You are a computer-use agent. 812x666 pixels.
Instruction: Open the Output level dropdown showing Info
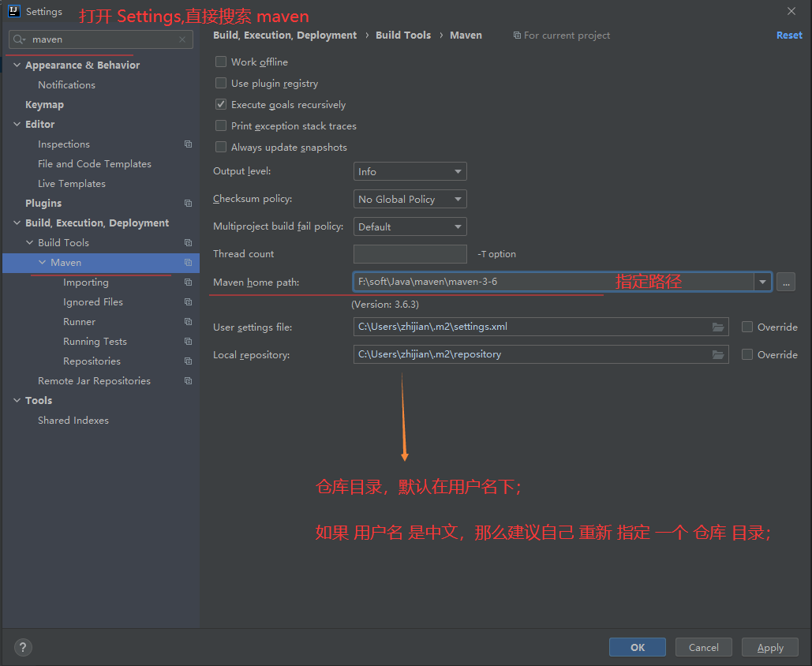click(x=410, y=171)
